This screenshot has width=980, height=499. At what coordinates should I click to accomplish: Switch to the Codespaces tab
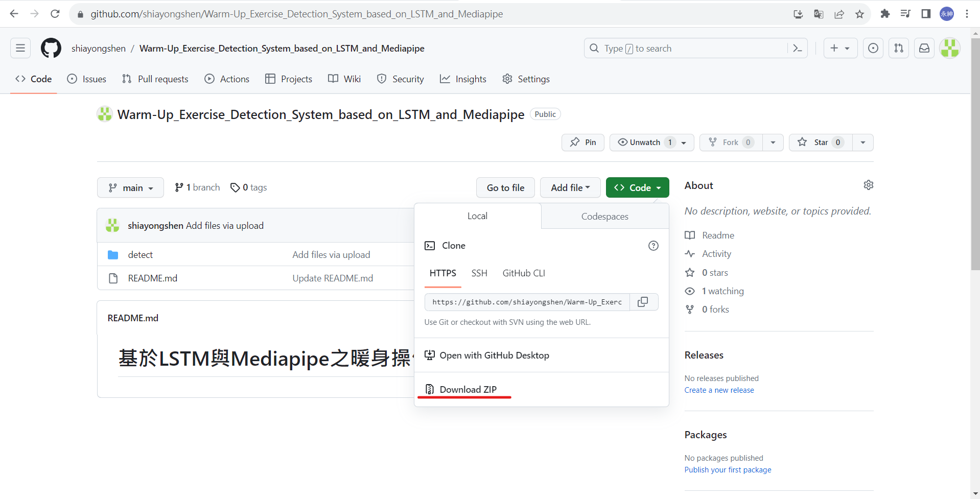click(x=604, y=216)
